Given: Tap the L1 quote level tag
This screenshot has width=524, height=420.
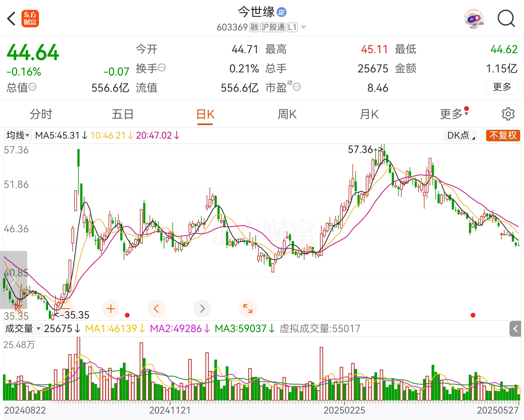Looking at the screenshot, I should pyautogui.click(x=292, y=27).
